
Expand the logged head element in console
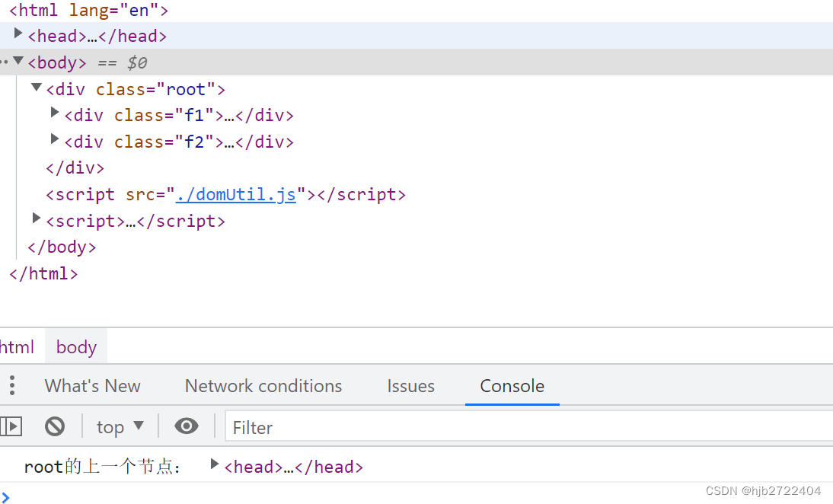pos(214,464)
